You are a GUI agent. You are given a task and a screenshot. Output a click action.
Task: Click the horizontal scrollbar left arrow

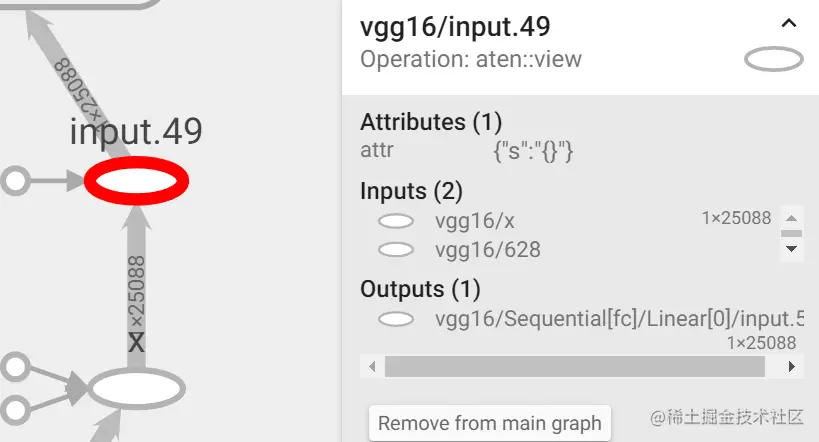click(x=372, y=366)
